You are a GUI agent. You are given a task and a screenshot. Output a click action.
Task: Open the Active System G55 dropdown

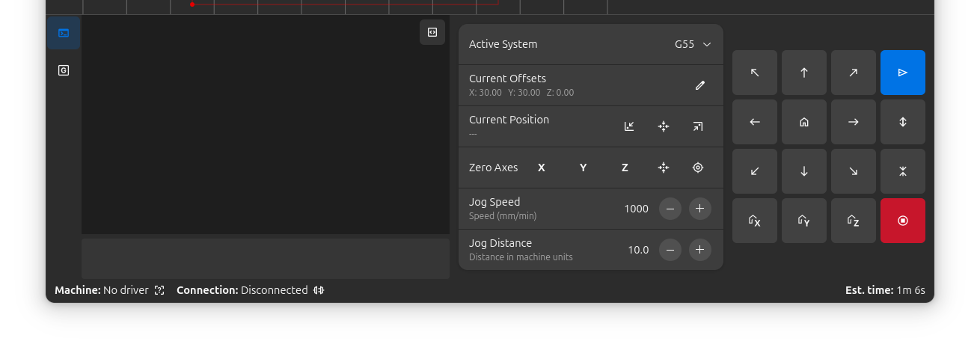coord(693,44)
